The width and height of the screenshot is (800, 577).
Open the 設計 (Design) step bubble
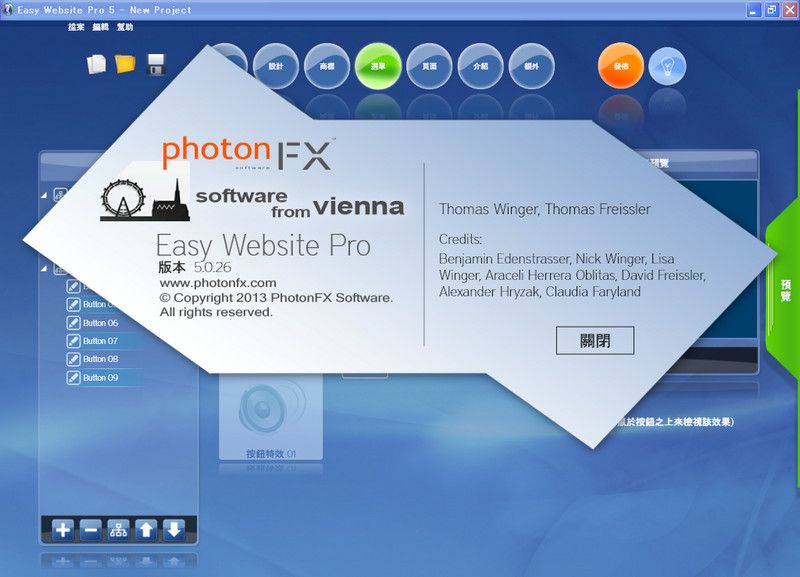(276, 66)
